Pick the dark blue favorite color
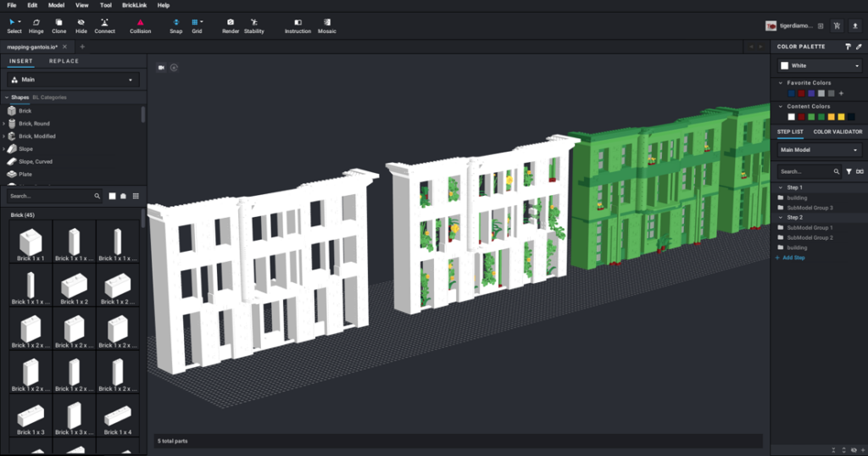This screenshot has width=868, height=456. pyautogui.click(x=791, y=93)
